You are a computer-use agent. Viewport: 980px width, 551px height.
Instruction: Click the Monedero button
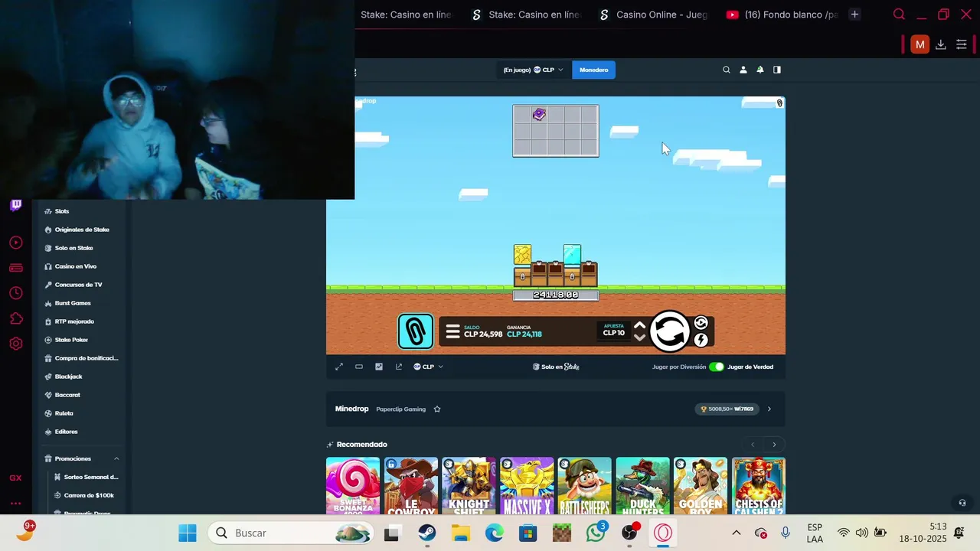593,70
